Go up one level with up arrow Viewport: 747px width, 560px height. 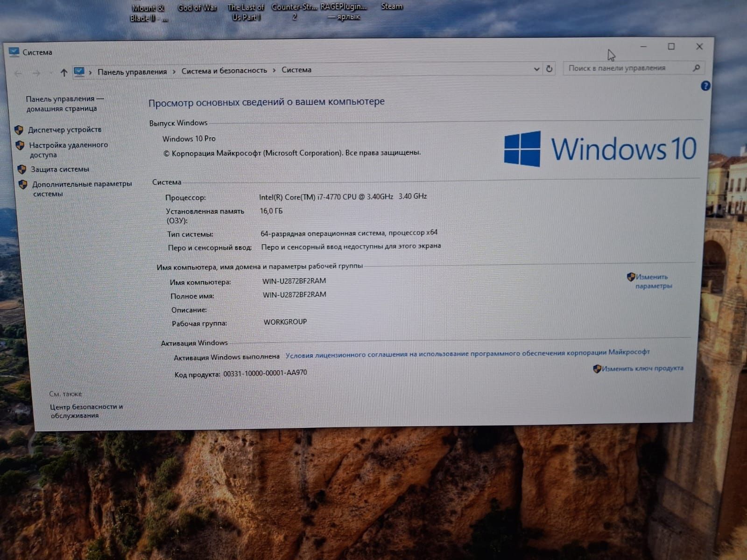pos(64,72)
